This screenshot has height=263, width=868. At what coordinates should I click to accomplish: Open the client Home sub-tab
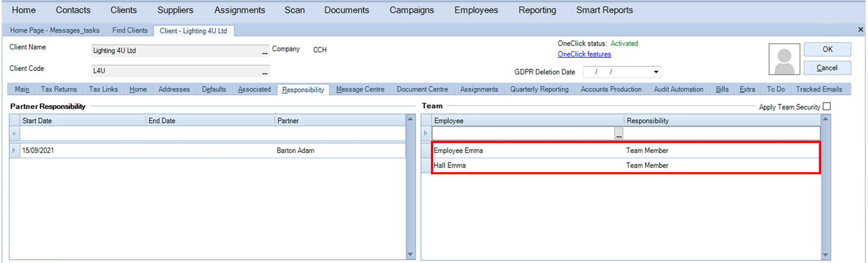tap(138, 89)
